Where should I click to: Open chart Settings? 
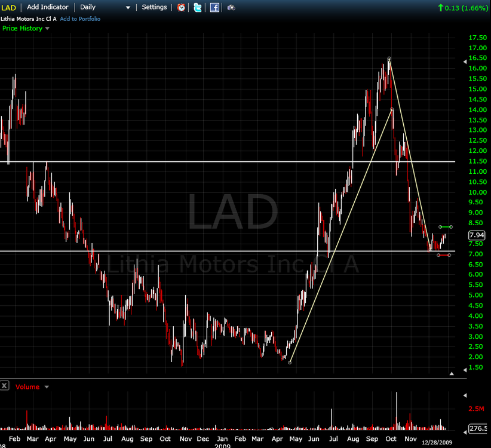pyautogui.click(x=154, y=7)
